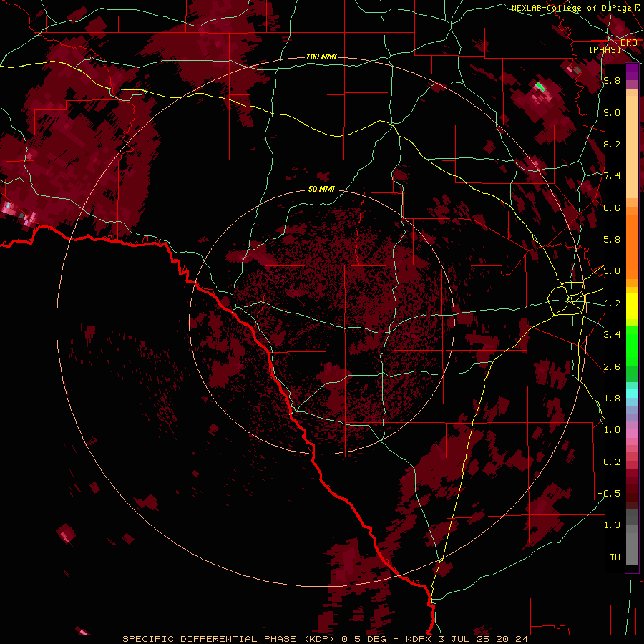Image resolution: width=644 pixels, height=644 pixels.
Task: Click the "50 NMI" range ring label
Action: 321,189
